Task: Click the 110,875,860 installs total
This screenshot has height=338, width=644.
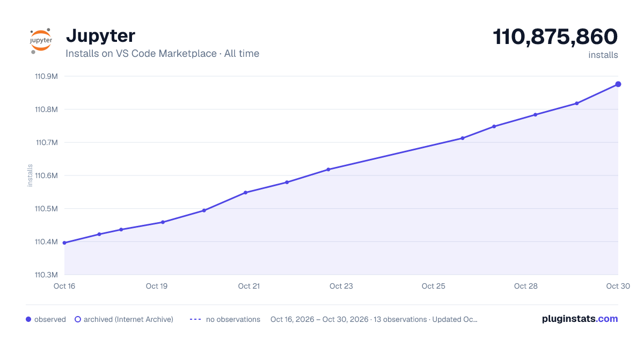Action: pos(555,37)
